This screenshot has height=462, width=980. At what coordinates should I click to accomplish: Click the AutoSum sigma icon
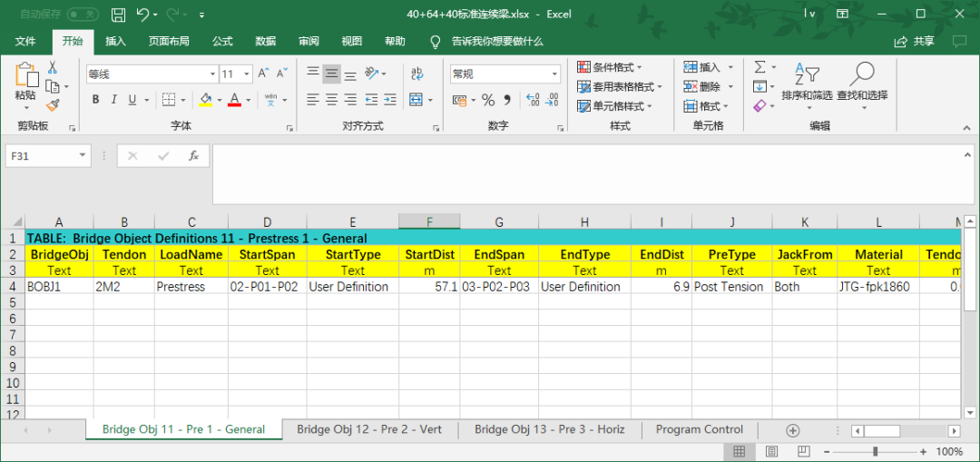760,67
